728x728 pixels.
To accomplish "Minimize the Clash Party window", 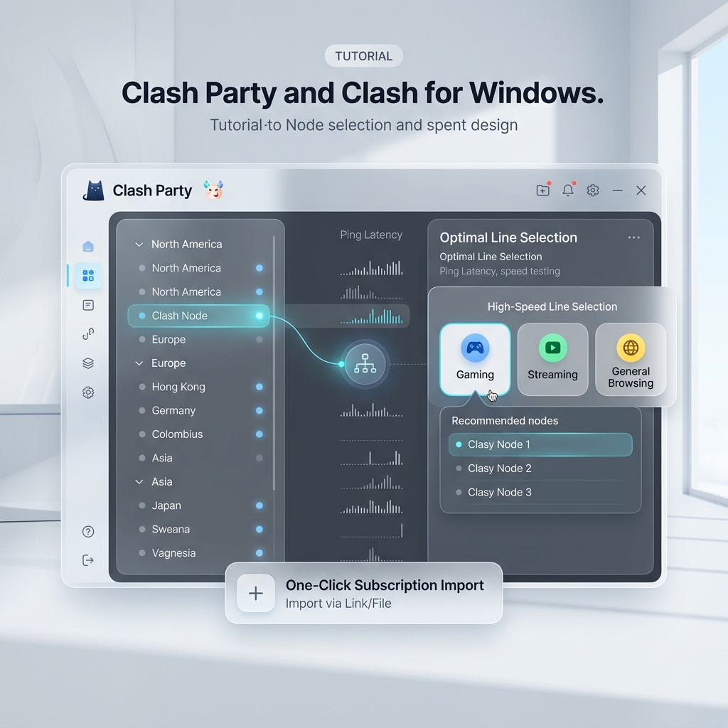I will [x=618, y=191].
